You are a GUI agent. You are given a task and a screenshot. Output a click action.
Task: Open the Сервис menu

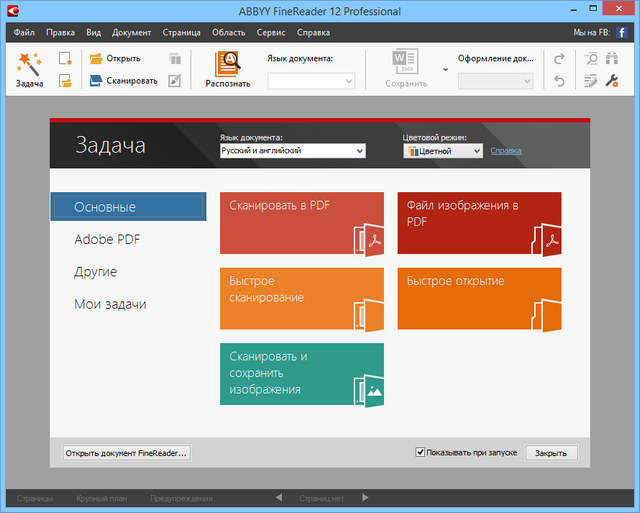point(270,33)
